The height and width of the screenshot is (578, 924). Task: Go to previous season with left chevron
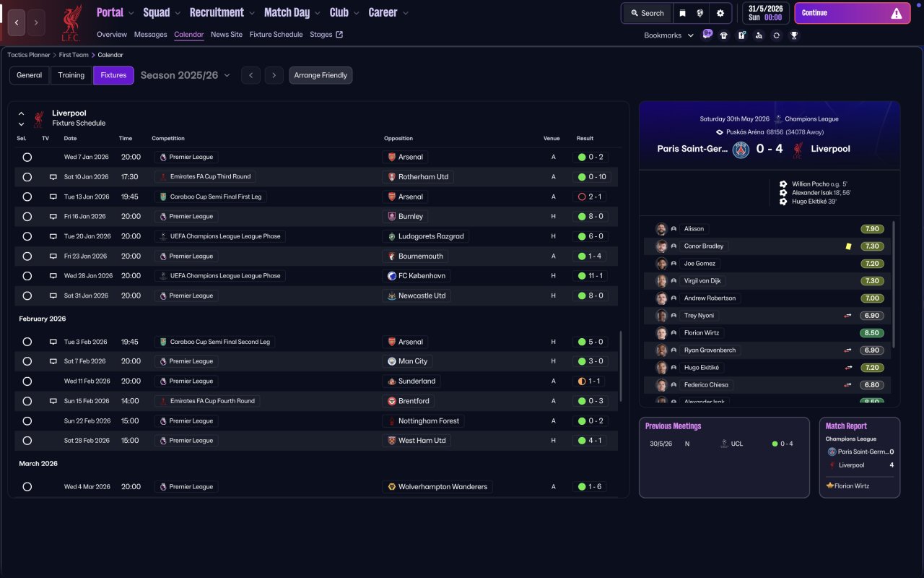(250, 75)
